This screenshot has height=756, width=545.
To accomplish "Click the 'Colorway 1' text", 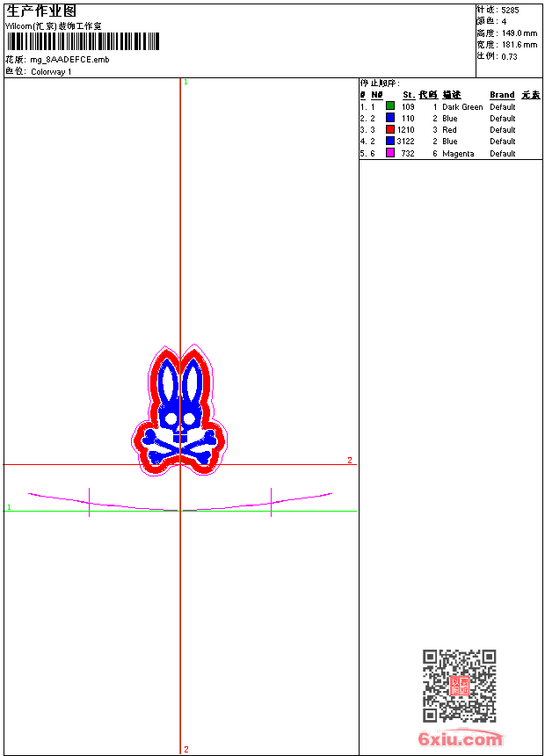I will pyautogui.click(x=51, y=72).
